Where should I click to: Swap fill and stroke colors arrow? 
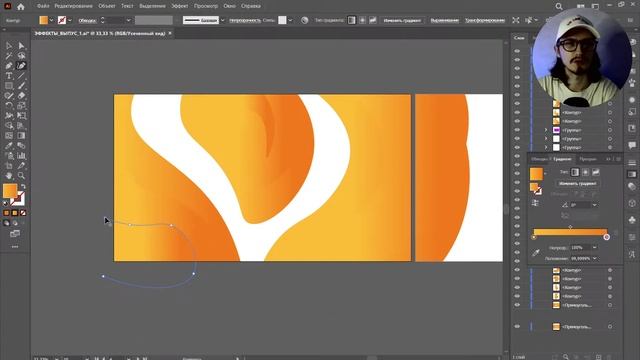(23, 187)
